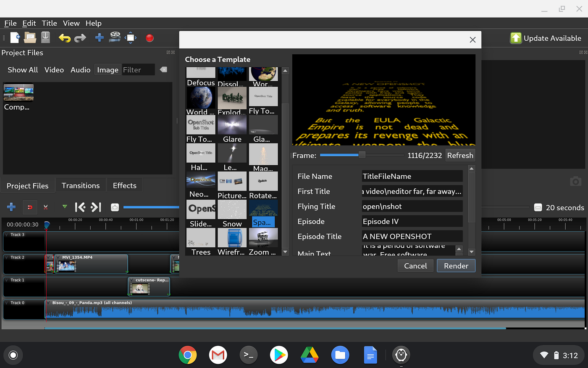
Task: Undo the last action (yellow arrow)
Action: coord(65,38)
